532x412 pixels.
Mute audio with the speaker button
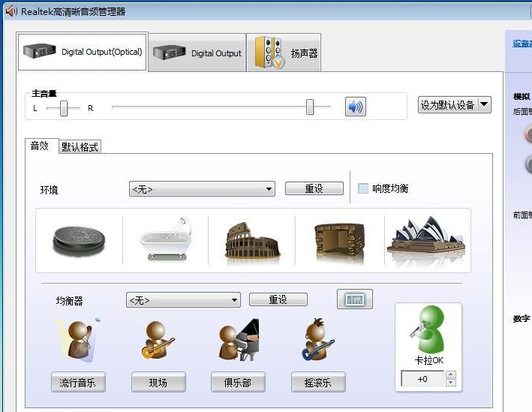(355, 107)
